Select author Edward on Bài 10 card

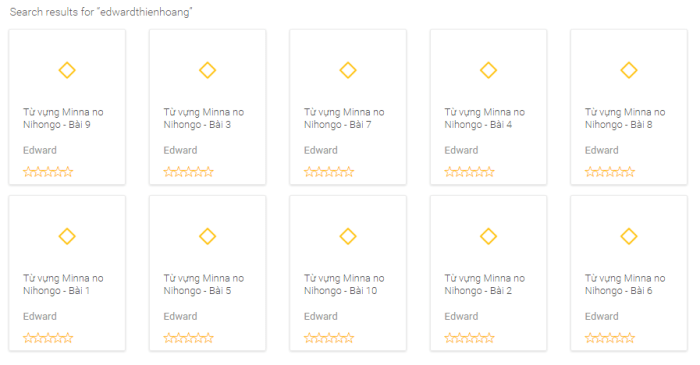click(321, 316)
